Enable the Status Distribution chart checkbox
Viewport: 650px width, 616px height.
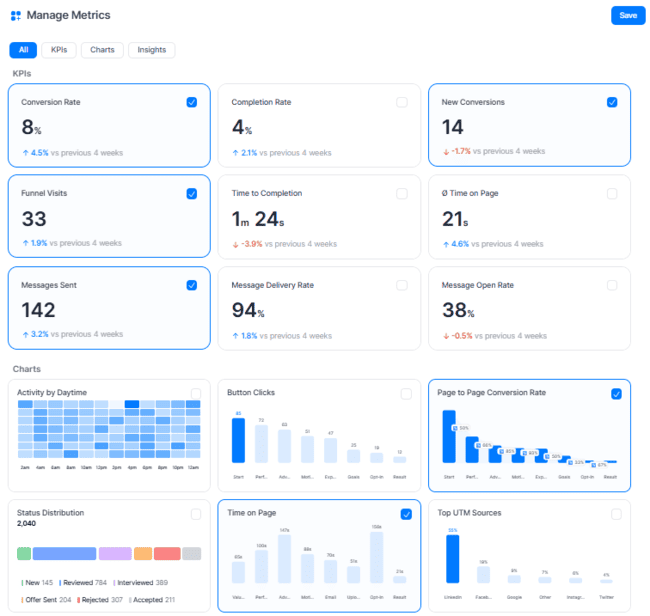coord(196,514)
